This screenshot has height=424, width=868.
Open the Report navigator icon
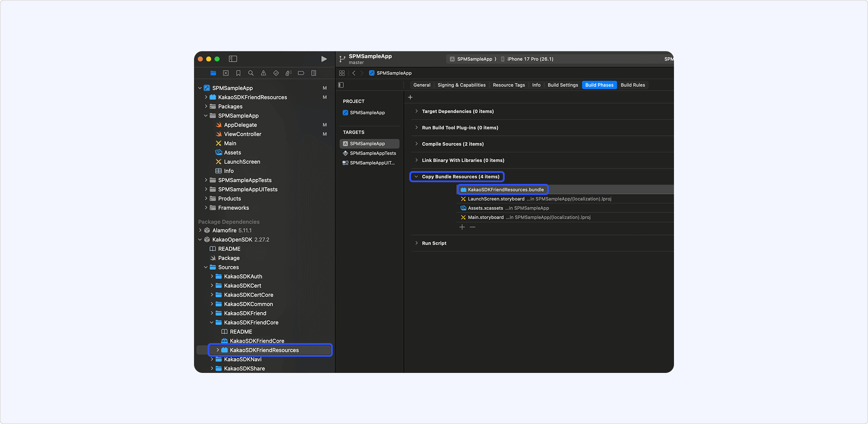click(314, 73)
